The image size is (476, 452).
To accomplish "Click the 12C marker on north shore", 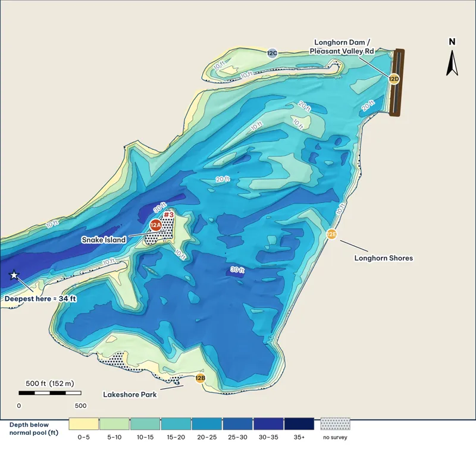I will pos(273,54).
